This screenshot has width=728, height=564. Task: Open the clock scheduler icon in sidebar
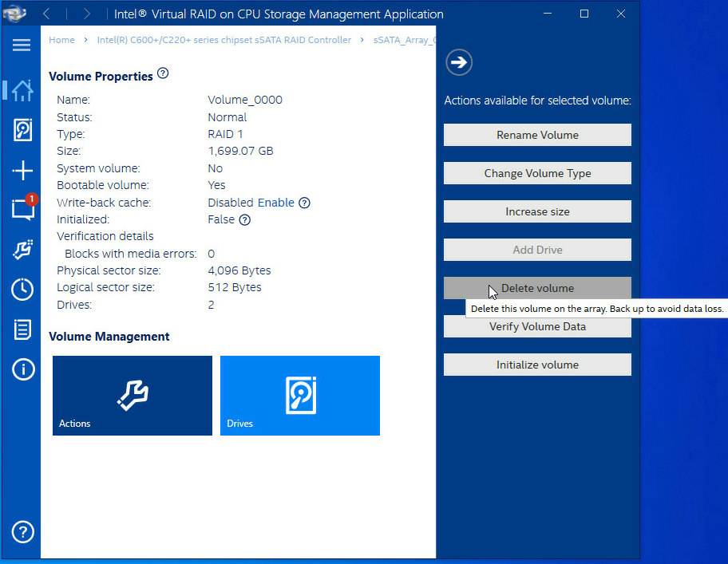tap(22, 290)
